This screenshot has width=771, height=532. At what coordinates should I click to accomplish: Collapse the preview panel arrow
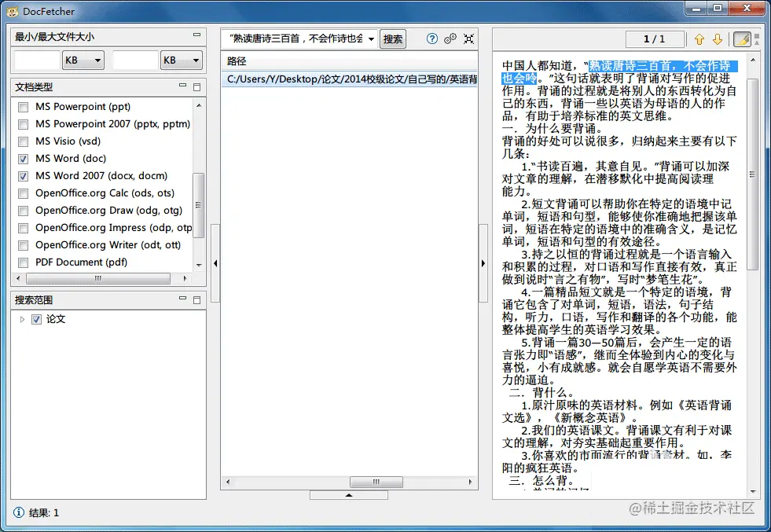pos(483,263)
